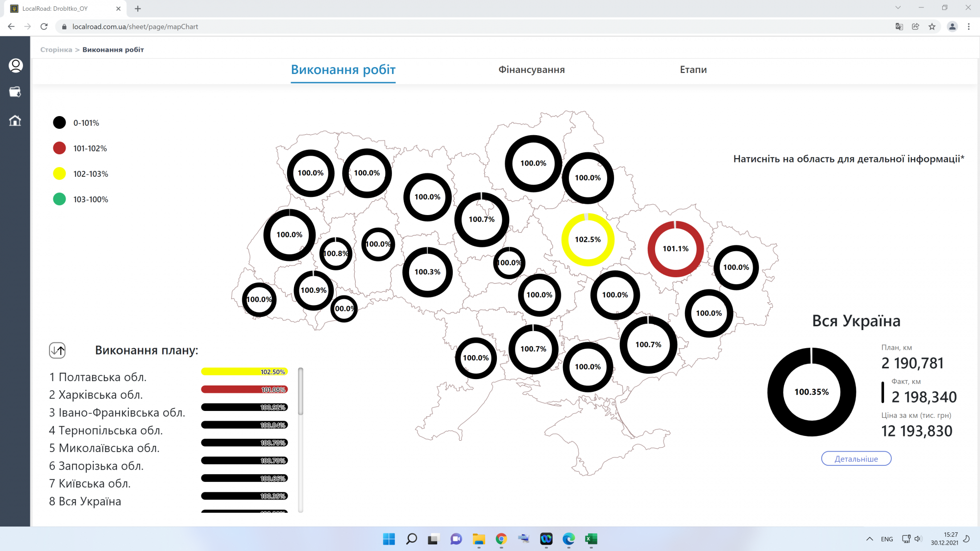Open the user profile sidebar icon
The width and height of the screenshot is (980, 551).
pos(16,65)
